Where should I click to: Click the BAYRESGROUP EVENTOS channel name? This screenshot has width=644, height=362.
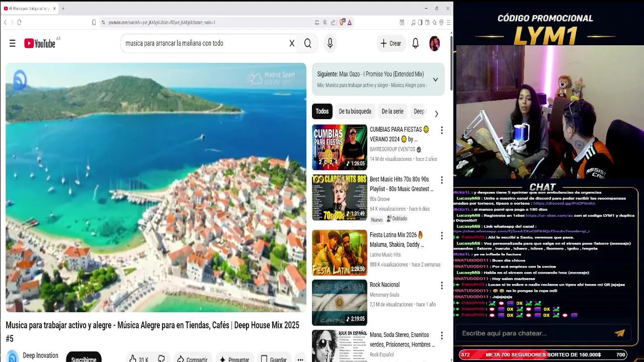click(x=392, y=149)
